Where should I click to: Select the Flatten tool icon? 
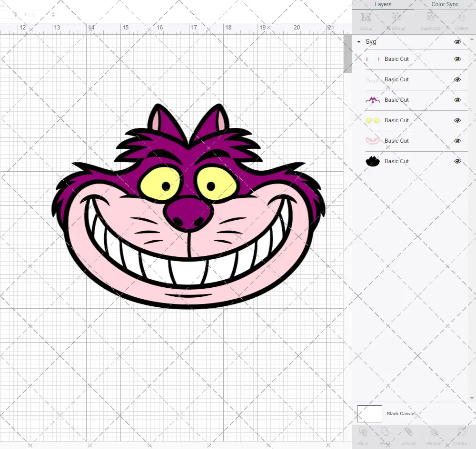pyautogui.click(x=435, y=432)
